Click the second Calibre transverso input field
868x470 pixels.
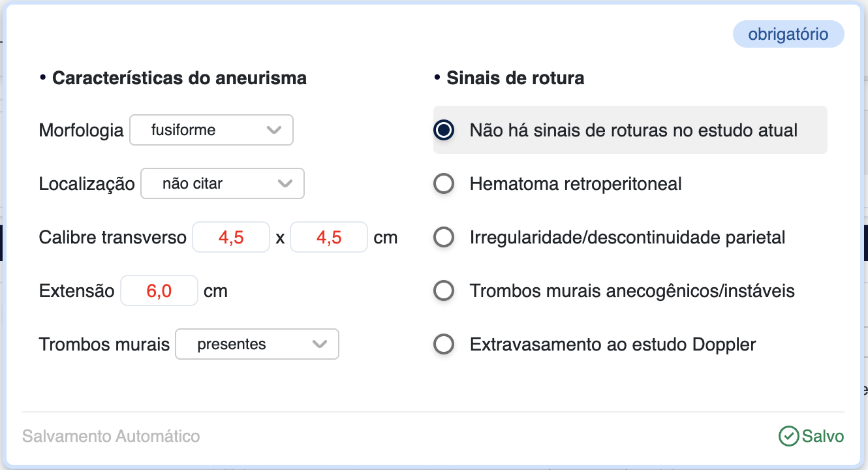coord(329,238)
